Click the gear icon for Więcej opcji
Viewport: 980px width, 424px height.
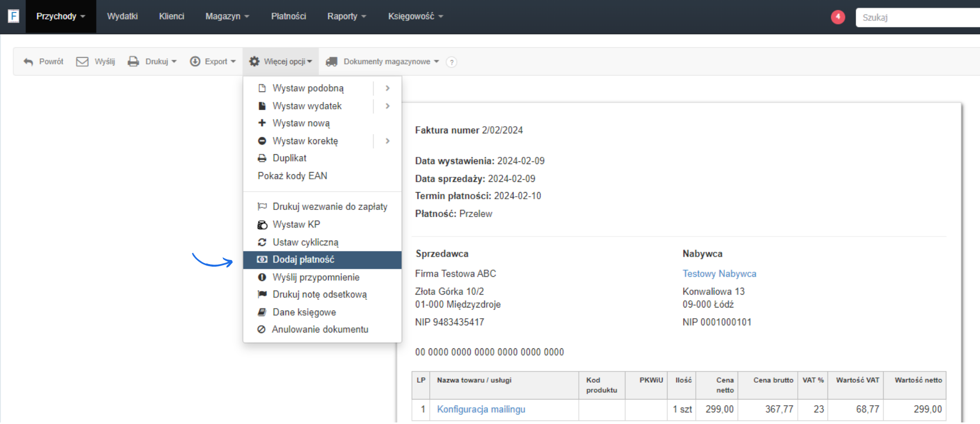[254, 62]
